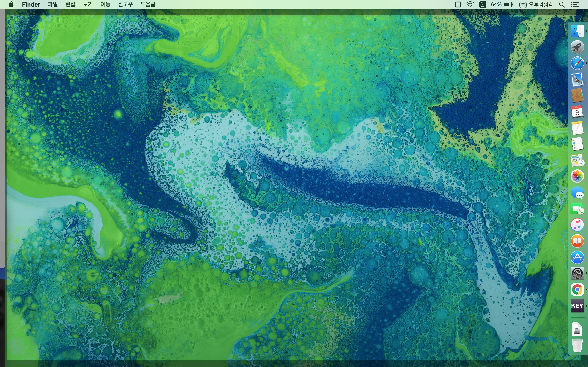
Task: Open the Wi-Fi status menu
Action: 470,4
